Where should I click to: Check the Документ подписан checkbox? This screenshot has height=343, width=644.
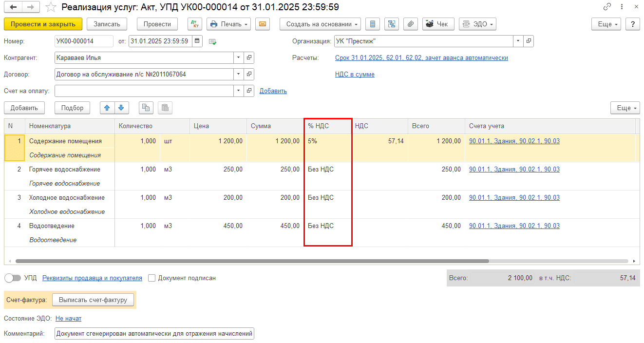tap(152, 278)
